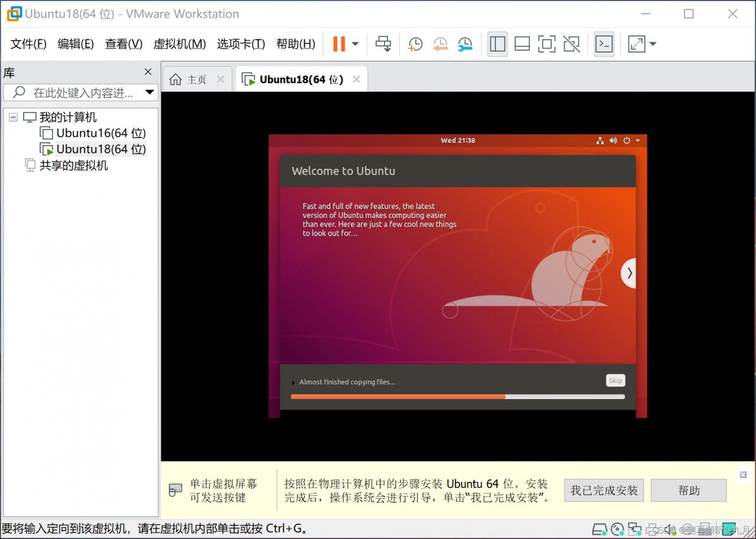Viewport: 756px width, 539px height.
Task: Open the 虚拟机(M) menu
Action: [180, 44]
